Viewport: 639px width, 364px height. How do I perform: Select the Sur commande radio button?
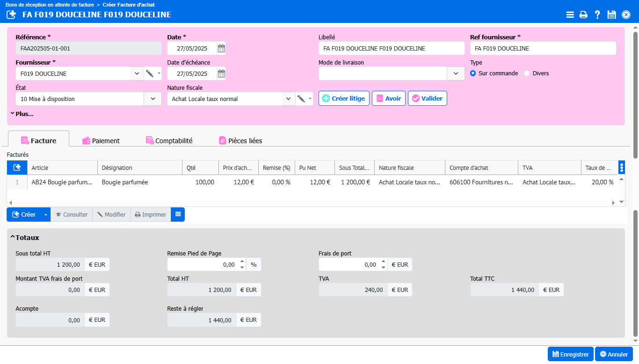tap(473, 73)
